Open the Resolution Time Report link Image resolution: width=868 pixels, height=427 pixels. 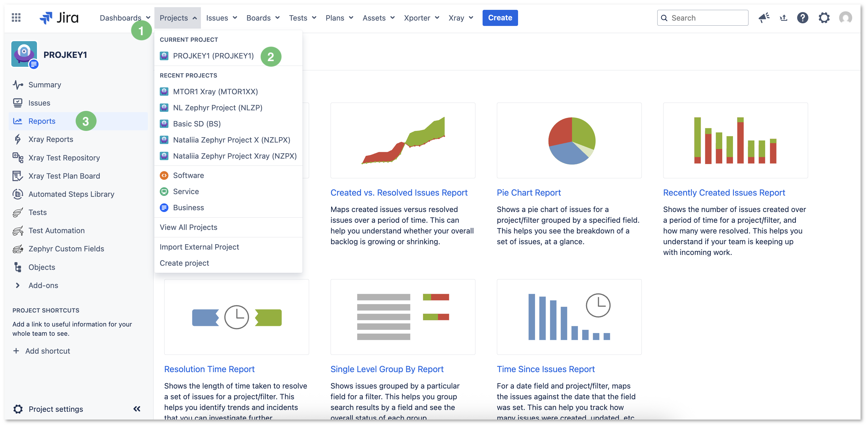(209, 369)
